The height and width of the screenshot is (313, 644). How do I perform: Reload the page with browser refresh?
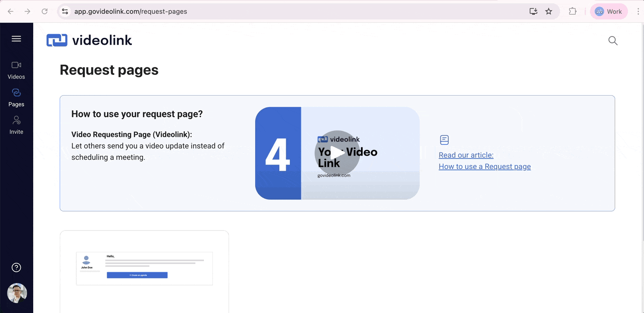[x=45, y=11]
